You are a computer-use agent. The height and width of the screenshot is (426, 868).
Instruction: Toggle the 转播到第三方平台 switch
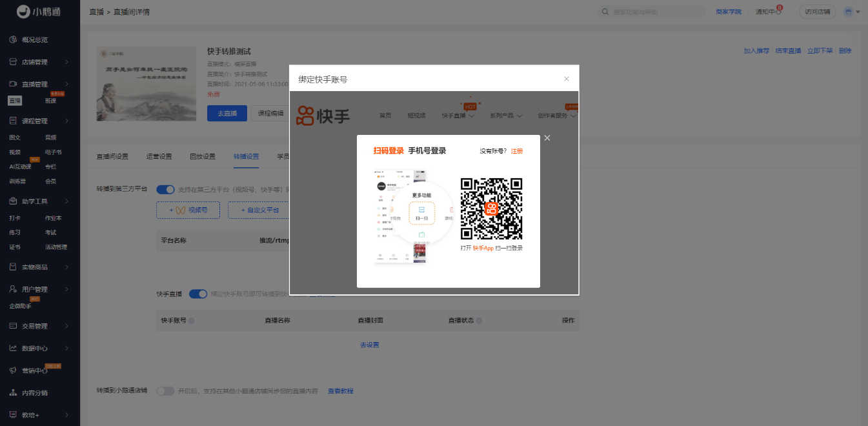pos(165,189)
